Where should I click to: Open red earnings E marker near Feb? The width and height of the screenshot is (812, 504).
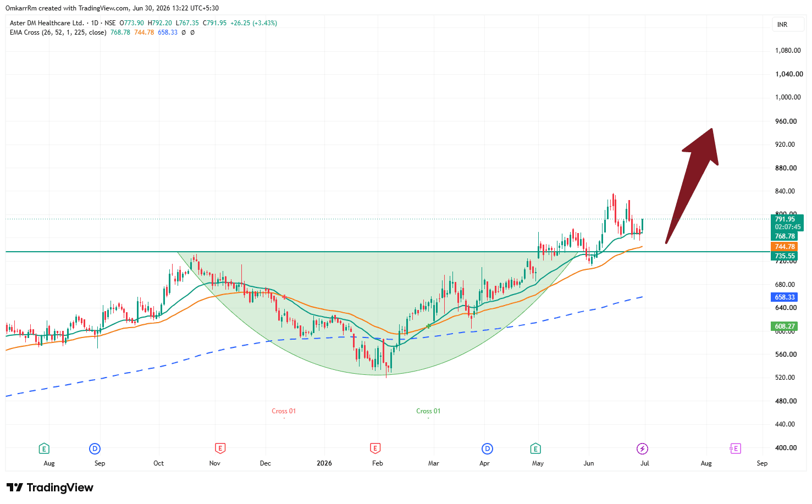click(x=375, y=449)
